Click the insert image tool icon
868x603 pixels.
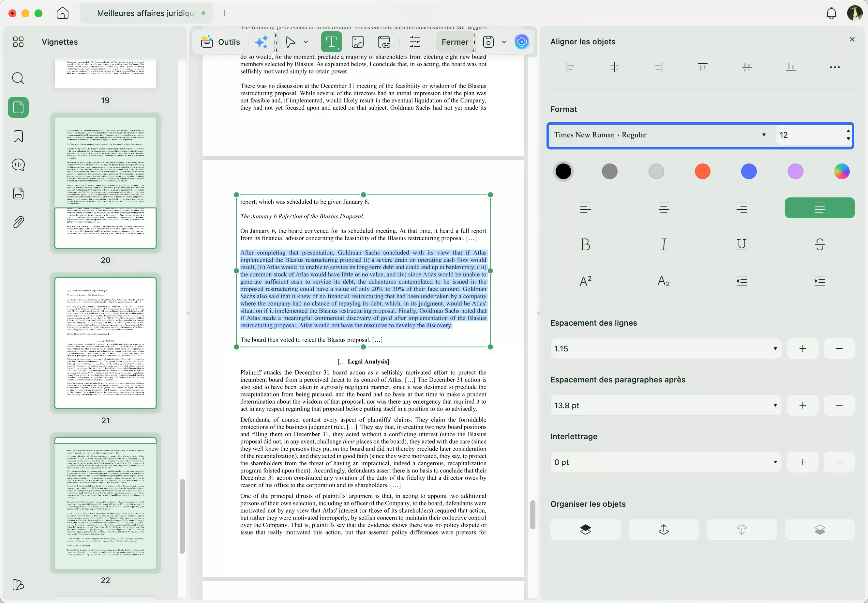pyautogui.click(x=357, y=42)
